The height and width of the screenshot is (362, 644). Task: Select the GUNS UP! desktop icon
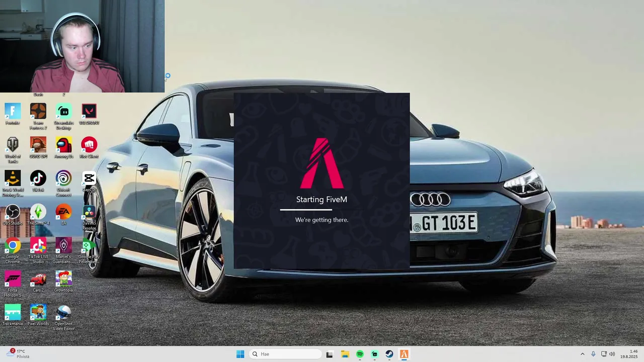[38, 148]
